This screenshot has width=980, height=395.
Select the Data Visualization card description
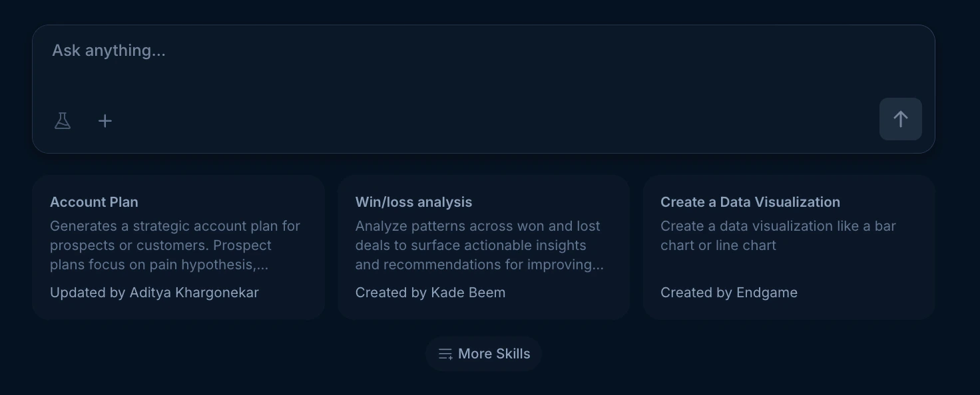click(778, 235)
